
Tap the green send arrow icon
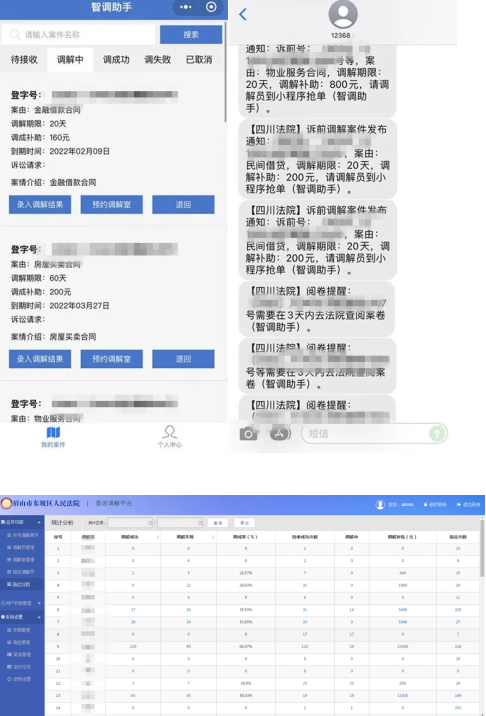[x=437, y=433]
